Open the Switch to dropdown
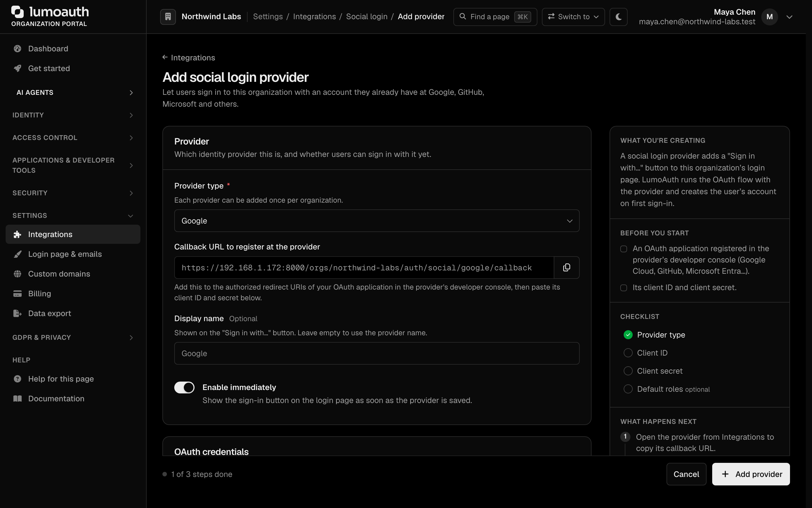Screen dimensions: 812x508 [573, 17]
